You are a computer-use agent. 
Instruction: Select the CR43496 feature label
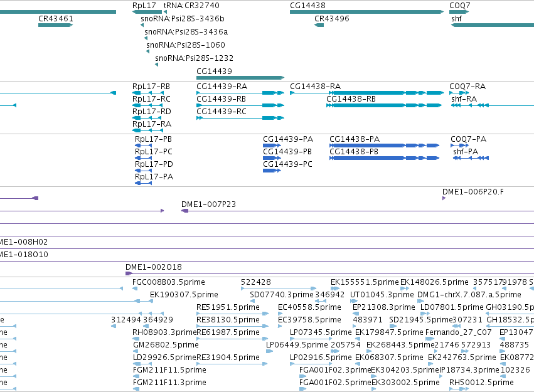(x=332, y=19)
